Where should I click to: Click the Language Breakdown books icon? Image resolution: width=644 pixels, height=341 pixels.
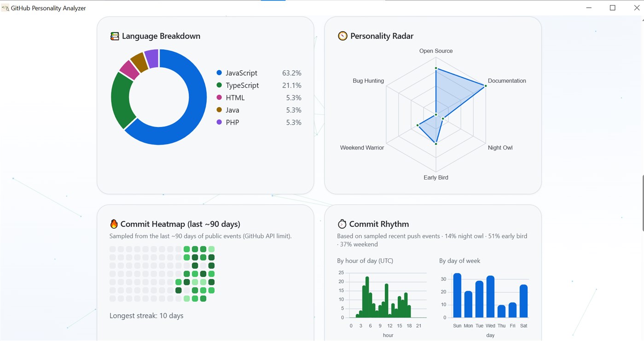(115, 36)
